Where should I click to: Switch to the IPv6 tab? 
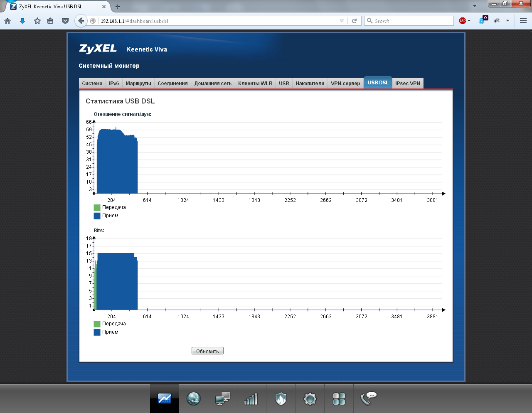(114, 84)
